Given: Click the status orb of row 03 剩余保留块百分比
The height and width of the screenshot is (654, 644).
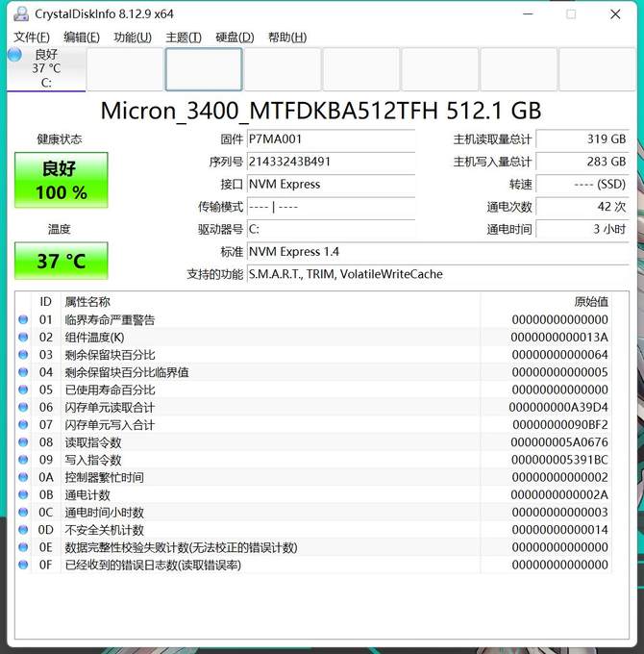Looking at the screenshot, I should 23,355.
